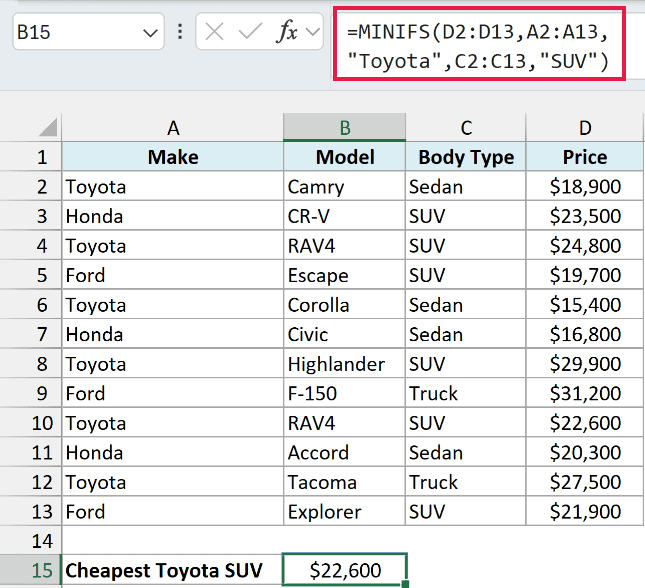Click the $19,700 price cell
The width and height of the screenshot is (645, 588).
[x=585, y=274]
